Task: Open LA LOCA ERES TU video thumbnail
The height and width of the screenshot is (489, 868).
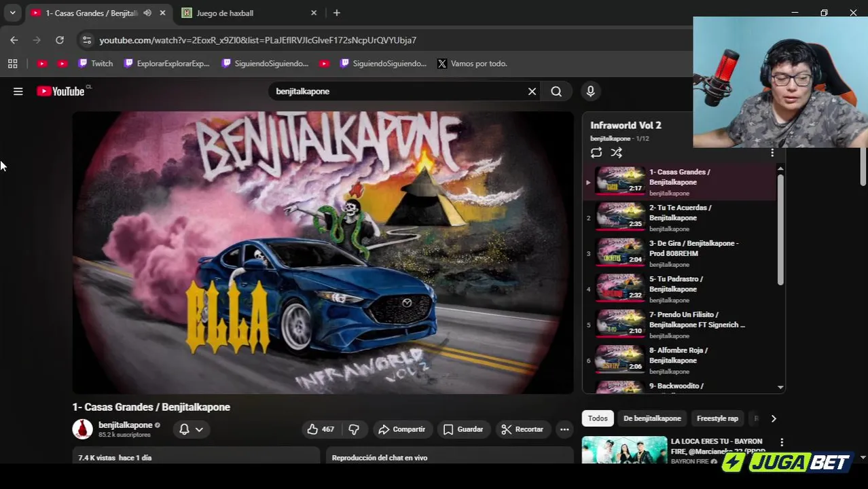Action: point(624,450)
